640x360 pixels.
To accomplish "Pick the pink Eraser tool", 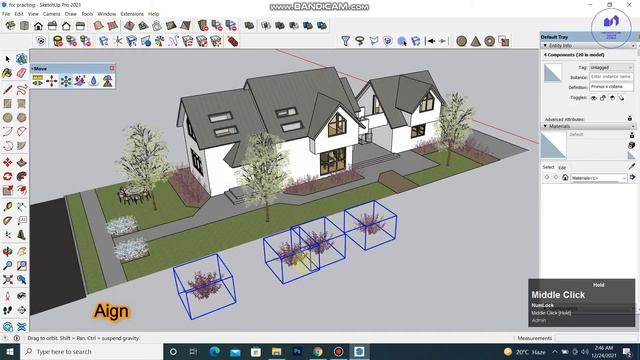I will click(x=21, y=73).
